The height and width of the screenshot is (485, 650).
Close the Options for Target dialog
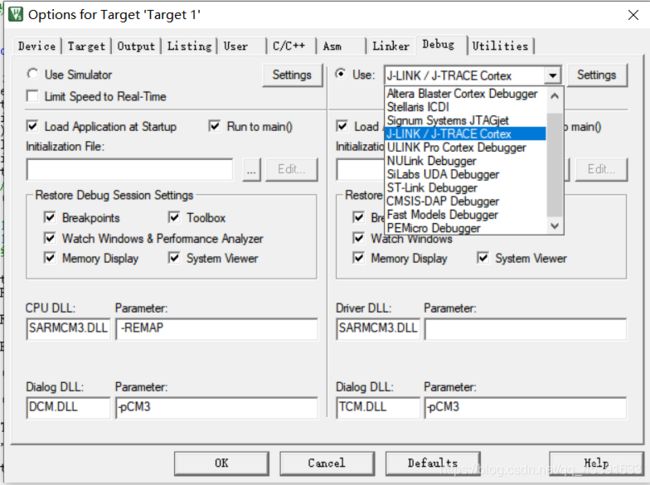tap(633, 15)
